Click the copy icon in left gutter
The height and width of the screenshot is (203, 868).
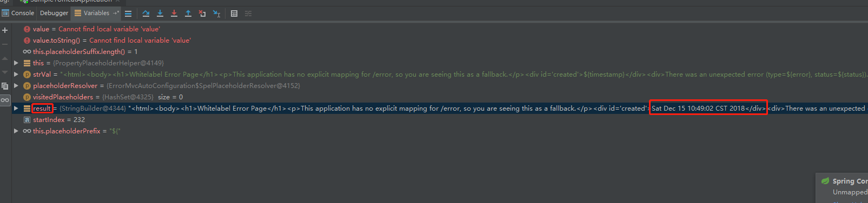pyautogui.click(x=5, y=86)
